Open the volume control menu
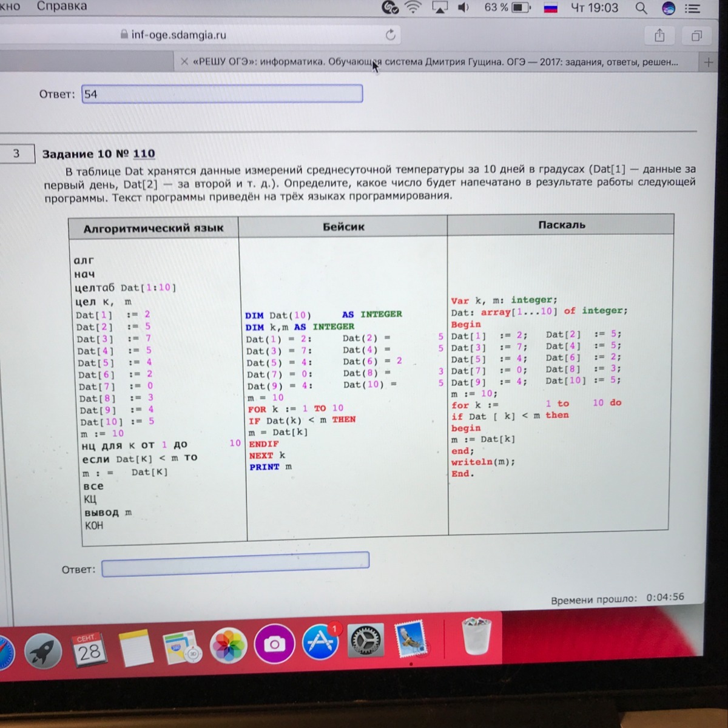This screenshot has width=728, height=728. click(463, 8)
